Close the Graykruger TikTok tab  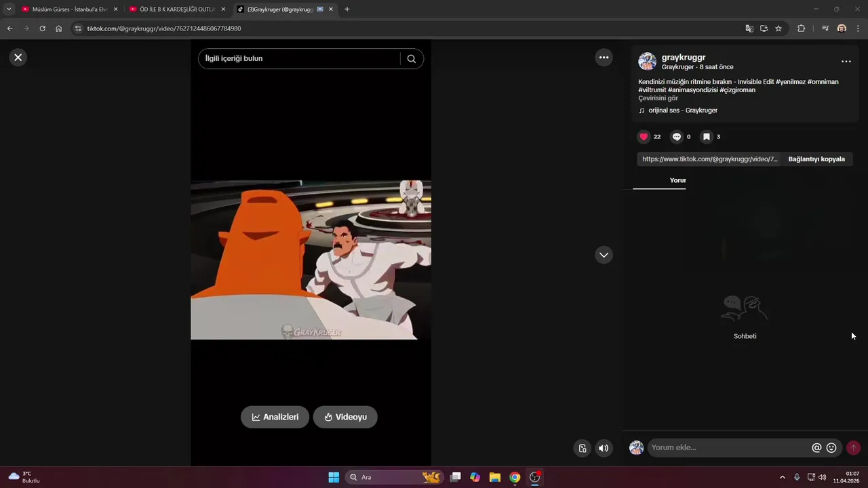[331, 9]
